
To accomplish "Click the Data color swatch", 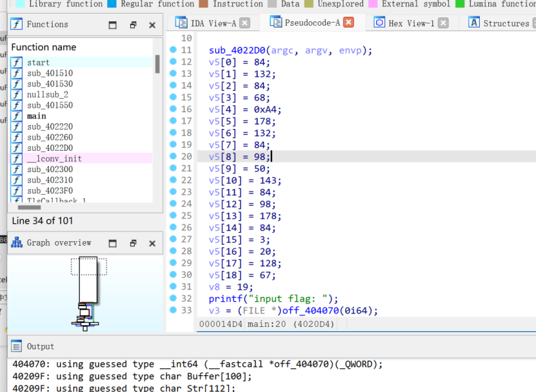I will click(272, 4).
